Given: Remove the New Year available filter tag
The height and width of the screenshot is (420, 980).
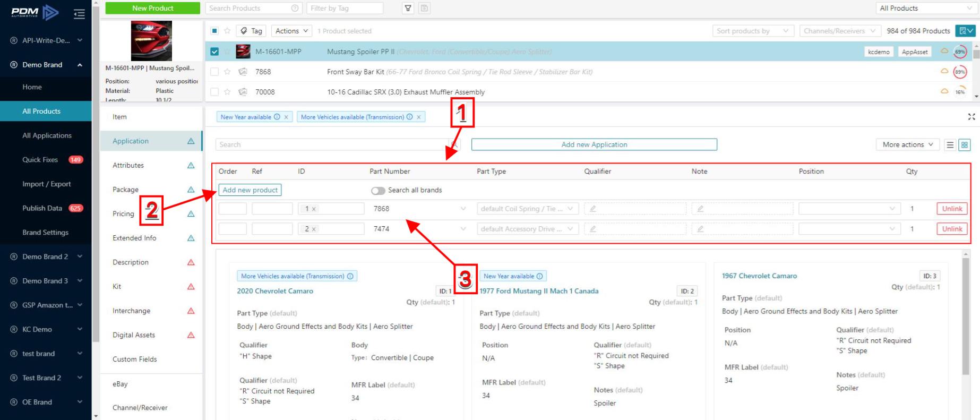Looking at the screenshot, I should 286,117.
